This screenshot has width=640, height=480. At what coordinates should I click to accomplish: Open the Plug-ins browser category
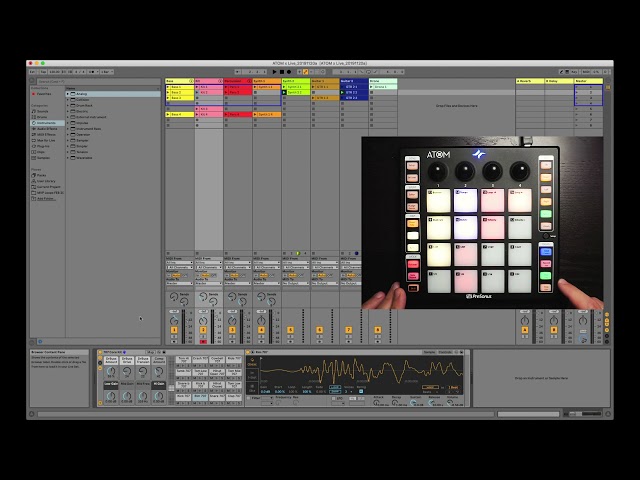point(43,146)
